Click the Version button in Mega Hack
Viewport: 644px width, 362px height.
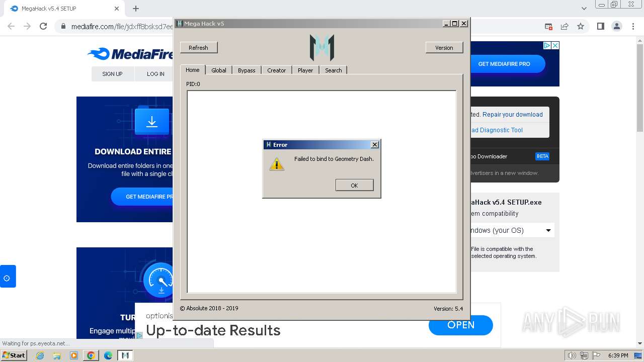coord(444,47)
